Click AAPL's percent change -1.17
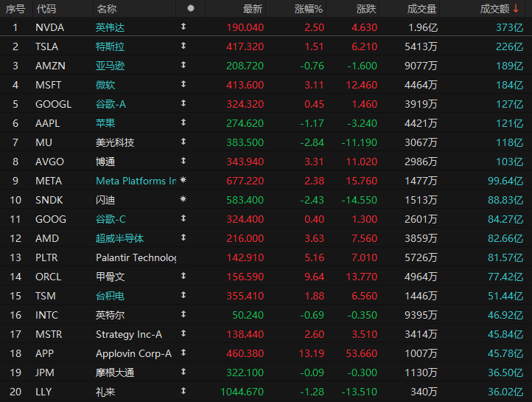 point(312,123)
